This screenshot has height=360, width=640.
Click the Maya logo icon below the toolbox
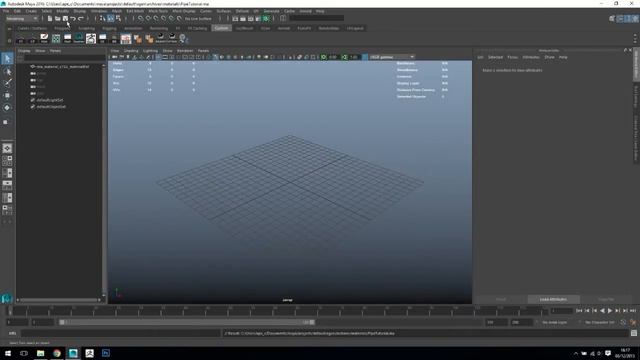(x=7, y=299)
